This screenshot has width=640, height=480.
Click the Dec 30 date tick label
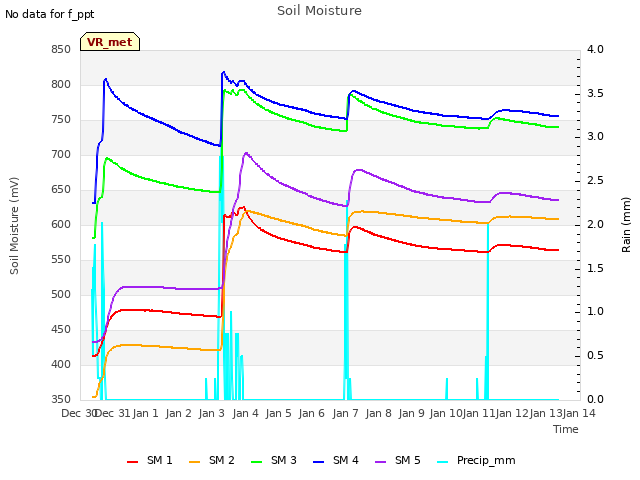click(x=78, y=413)
